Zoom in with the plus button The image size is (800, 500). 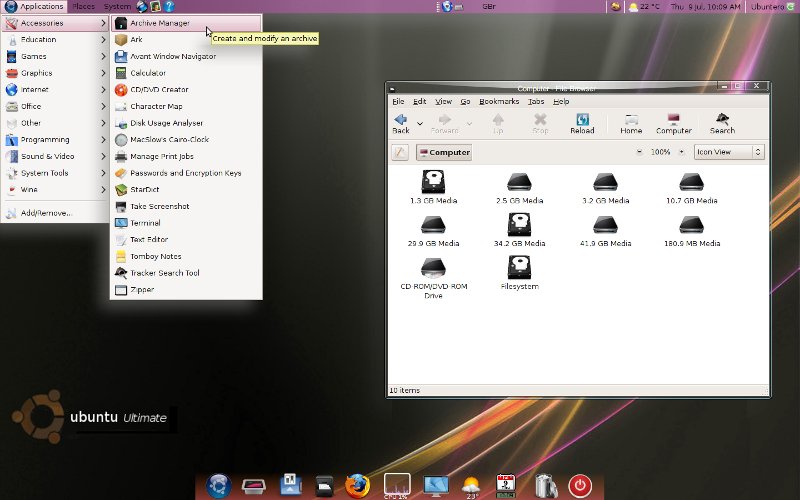coord(681,152)
